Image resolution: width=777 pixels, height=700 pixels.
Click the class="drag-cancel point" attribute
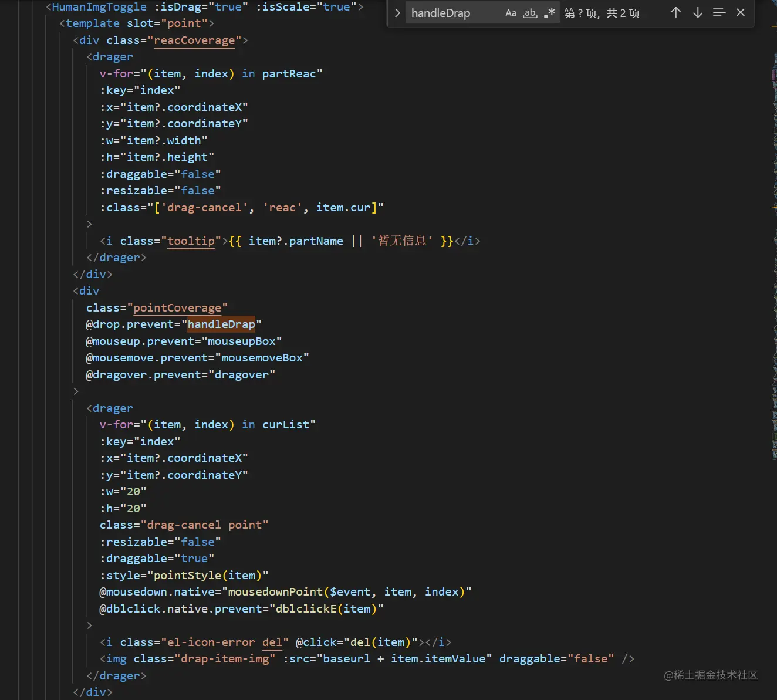[184, 525]
